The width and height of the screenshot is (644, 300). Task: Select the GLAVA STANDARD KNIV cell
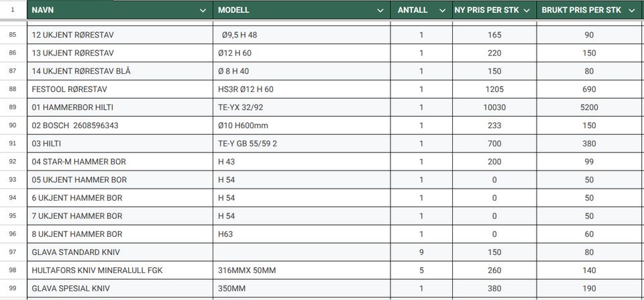pos(120,252)
